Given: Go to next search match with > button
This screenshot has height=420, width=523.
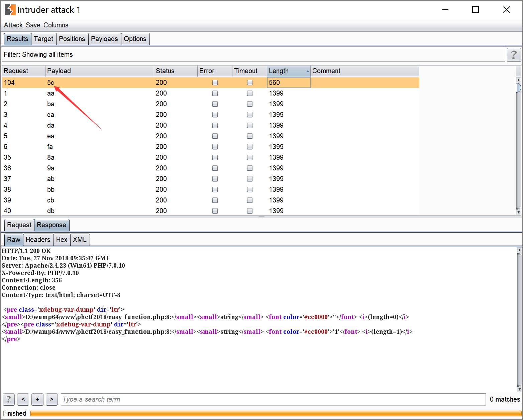Looking at the screenshot, I should pos(52,399).
